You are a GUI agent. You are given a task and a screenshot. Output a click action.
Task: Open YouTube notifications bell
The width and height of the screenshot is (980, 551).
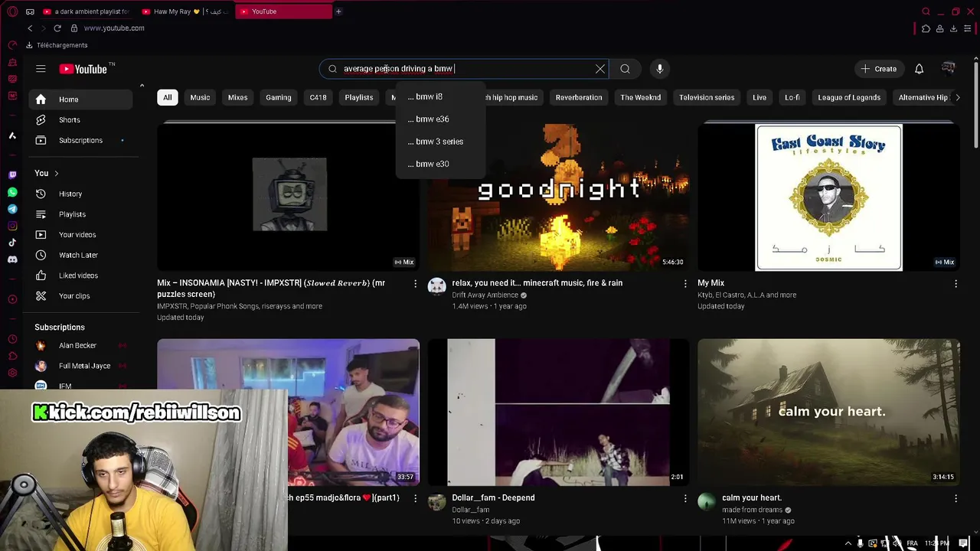[x=919, y=69]
